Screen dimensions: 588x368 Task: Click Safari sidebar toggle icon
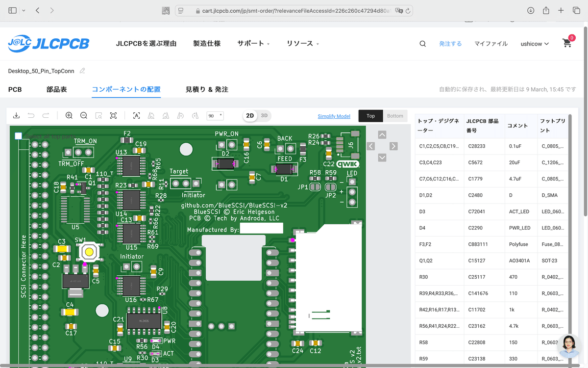[12, 10]
